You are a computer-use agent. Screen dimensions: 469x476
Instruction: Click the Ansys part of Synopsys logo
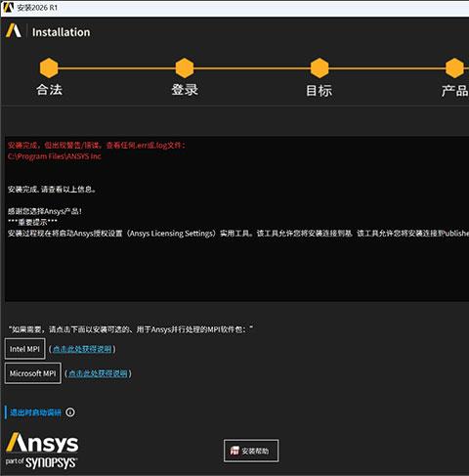(x=42, y=451)
